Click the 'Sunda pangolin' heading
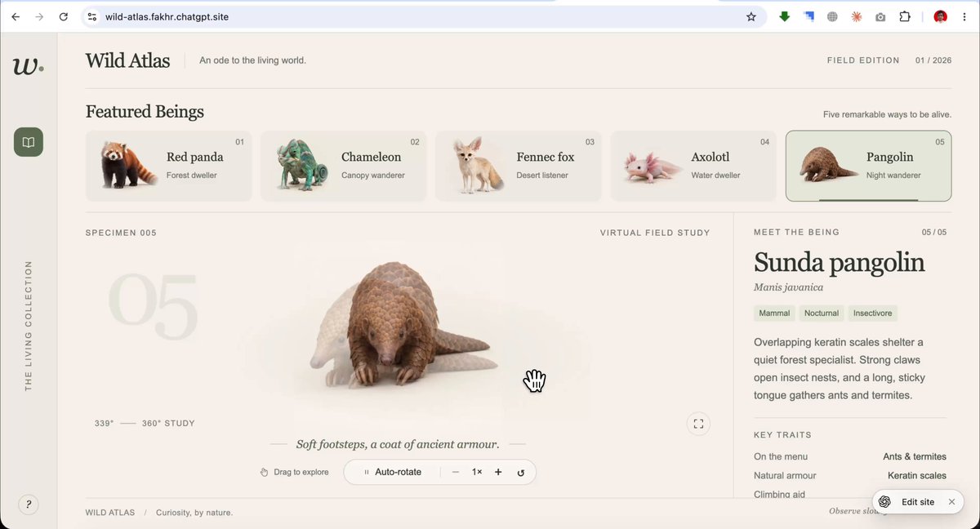980x529 pixels. 839,262
